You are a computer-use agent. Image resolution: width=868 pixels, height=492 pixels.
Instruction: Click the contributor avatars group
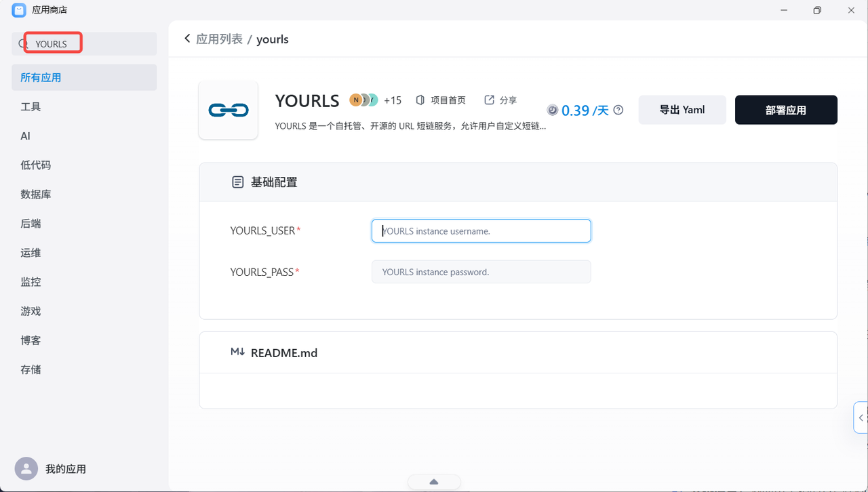(363, 100)
